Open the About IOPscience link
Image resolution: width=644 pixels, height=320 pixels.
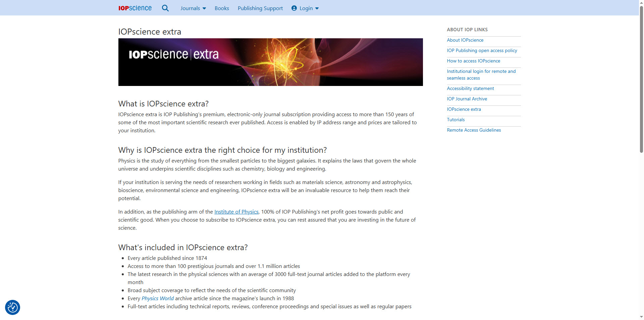pos(465,40)
